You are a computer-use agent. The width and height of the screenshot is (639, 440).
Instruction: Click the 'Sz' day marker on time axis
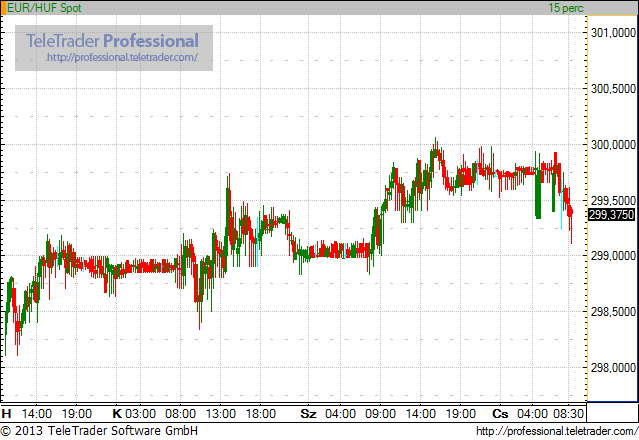pos(308,414)
